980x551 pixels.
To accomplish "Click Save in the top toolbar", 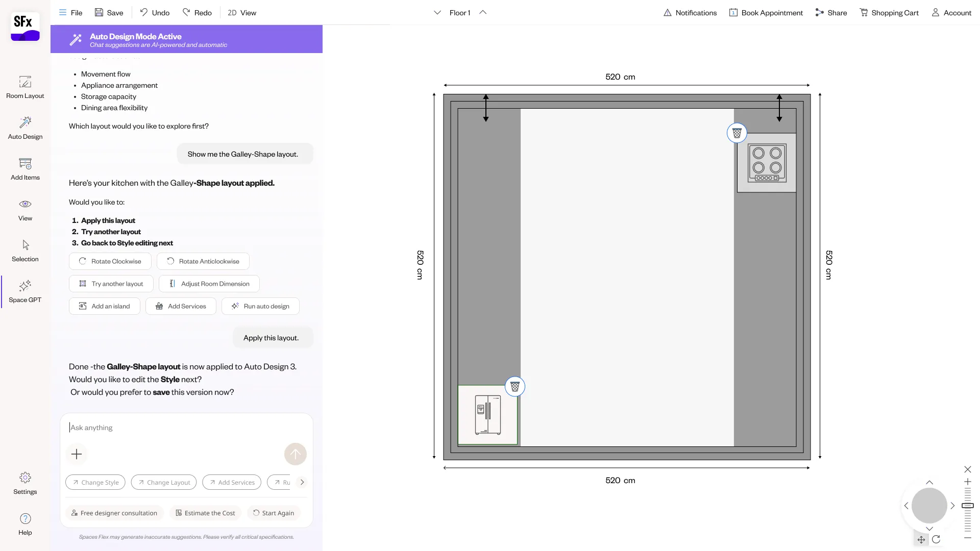I will pyautogui.click(x=109, y=13).
